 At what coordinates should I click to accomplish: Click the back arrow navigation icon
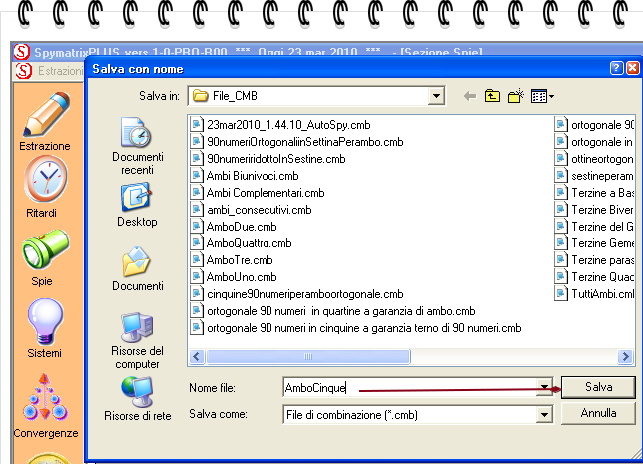point(470,96)
